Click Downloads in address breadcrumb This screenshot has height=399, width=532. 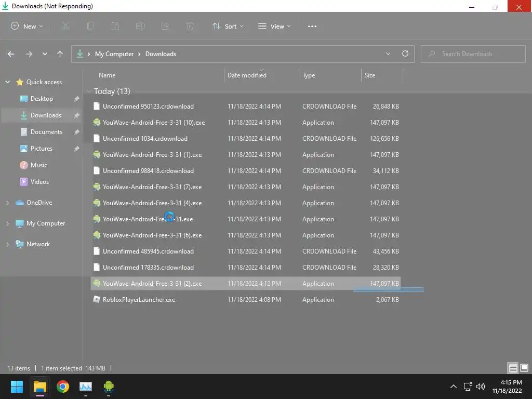(161, 54)
